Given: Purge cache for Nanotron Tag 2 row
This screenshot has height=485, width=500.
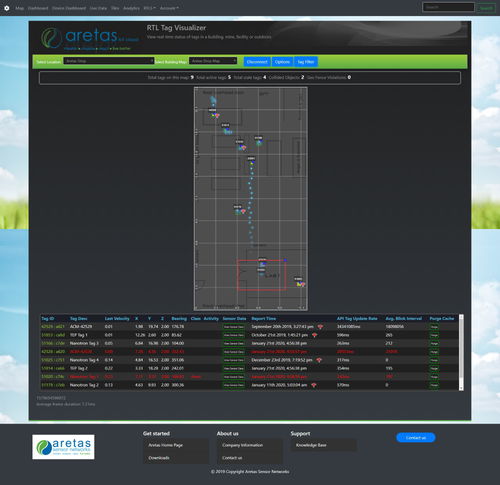Looking at the screenshot, I should click(x=434, y=385).
